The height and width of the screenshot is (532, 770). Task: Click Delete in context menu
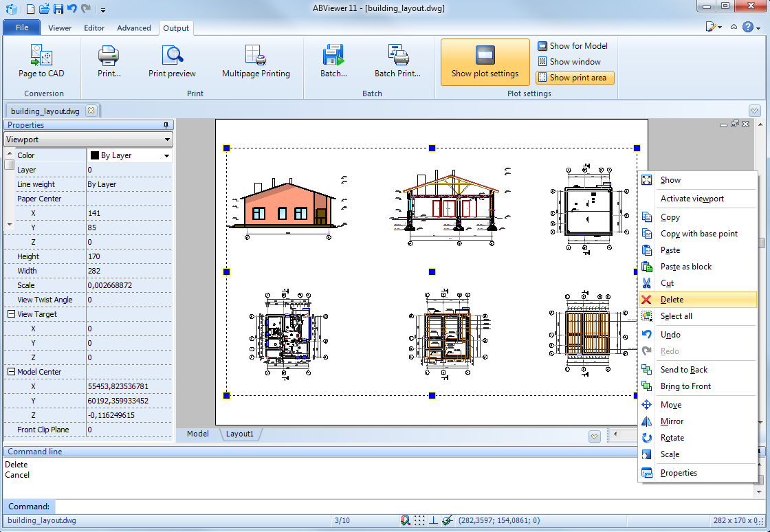click(697, 300)
